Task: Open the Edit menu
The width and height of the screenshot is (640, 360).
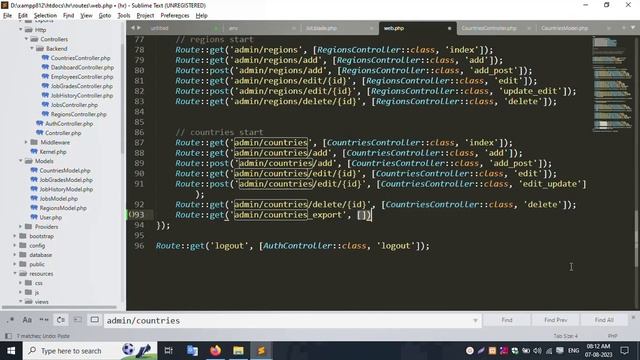Action: coord(22,16)
